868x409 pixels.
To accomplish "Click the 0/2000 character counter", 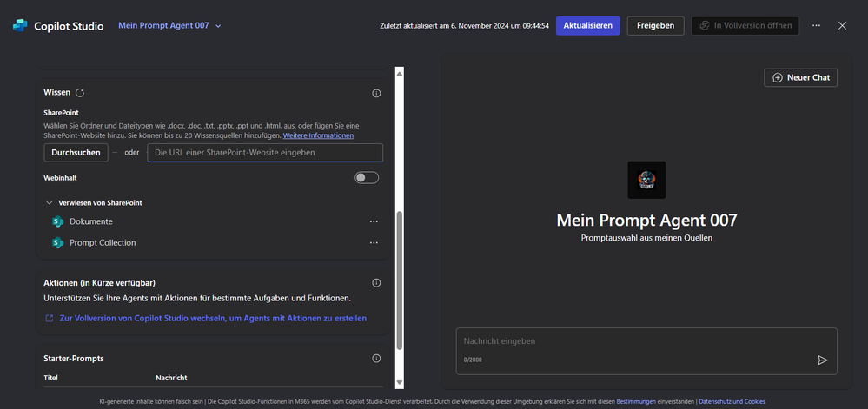I will point(473,360).
